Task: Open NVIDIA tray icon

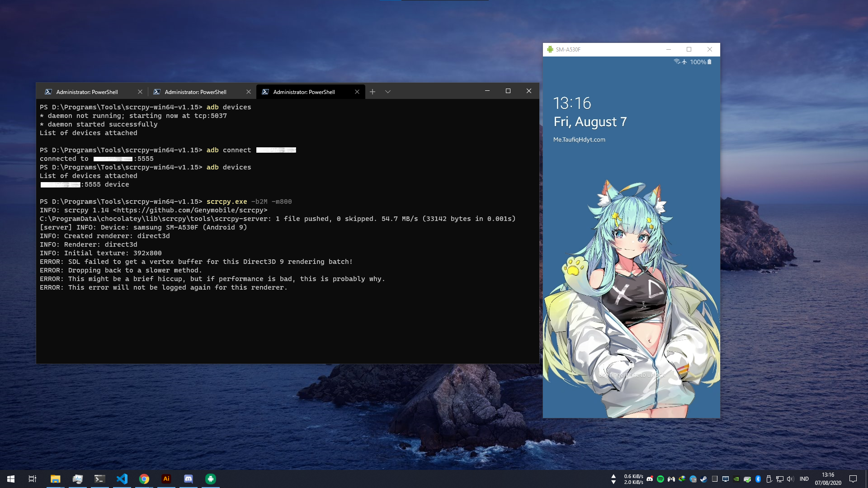Action: [x=736, y=479]
